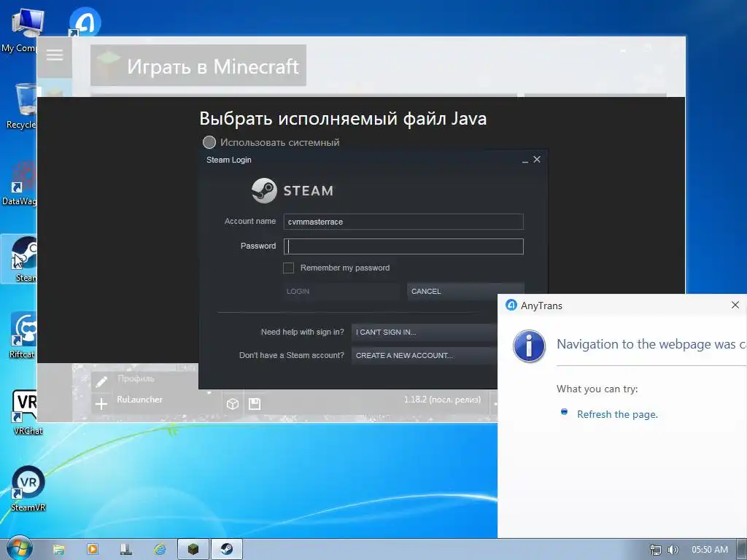Close the Steam Login dialog
The height and width of the screenshot is (560, 747).
click(537, 160)
